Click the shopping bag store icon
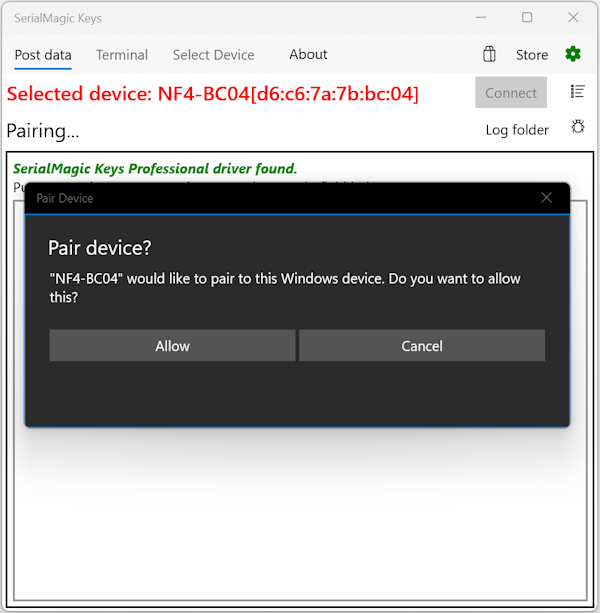 tap(489, 54)
